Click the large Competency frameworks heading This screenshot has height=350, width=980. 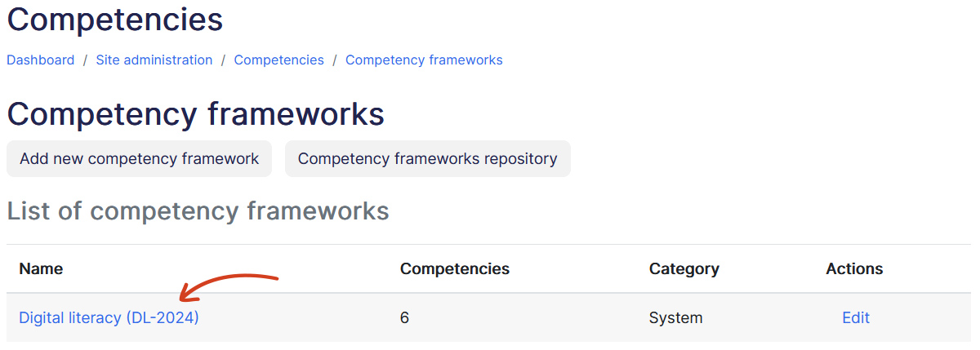coord(195,113)
